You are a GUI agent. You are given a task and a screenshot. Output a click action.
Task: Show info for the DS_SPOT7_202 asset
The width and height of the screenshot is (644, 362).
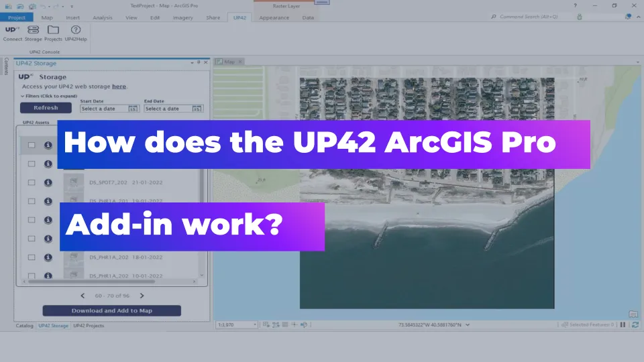(x=48, y=182)
